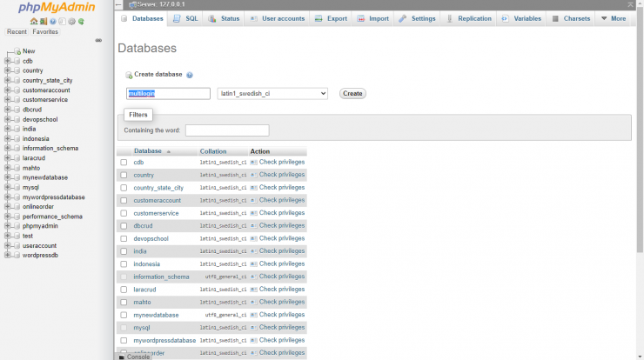The image size is (644, 360).
Task: Click the database icon next to test in sidebar
Action: pos(17,236)
